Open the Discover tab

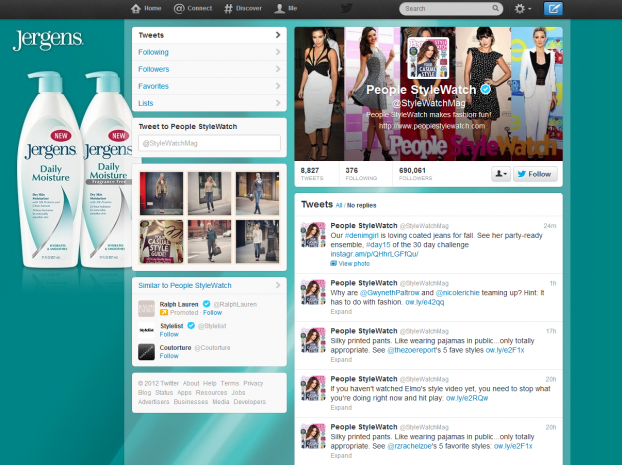coord(243,8)
